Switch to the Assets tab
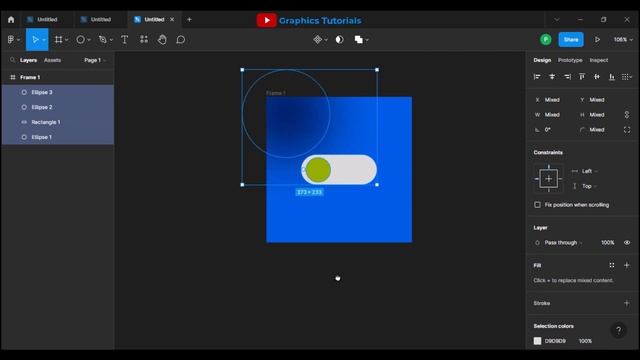 (x=52, y=60)
